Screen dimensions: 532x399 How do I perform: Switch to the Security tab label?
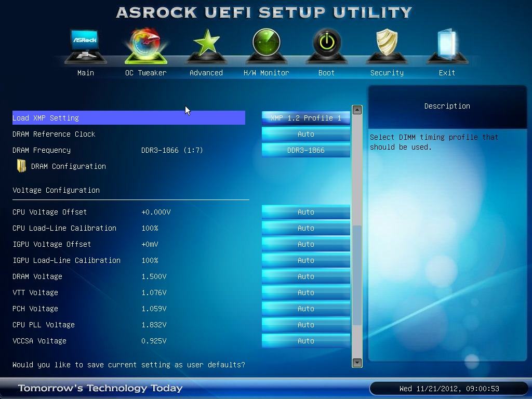pos(387,73)
